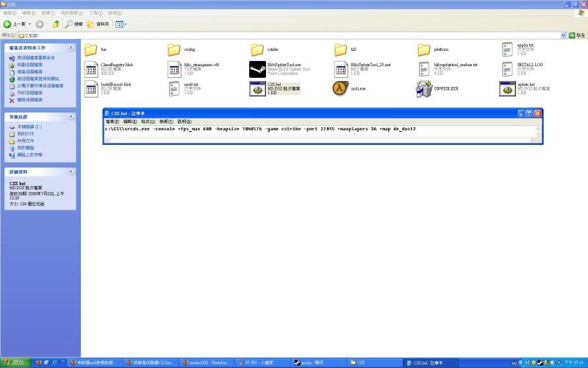The width and height of the screenshot is (588, 368).
Task: Collapse the Details panel in sidebar
Action: pyautogui.click(x=71, y=171)
